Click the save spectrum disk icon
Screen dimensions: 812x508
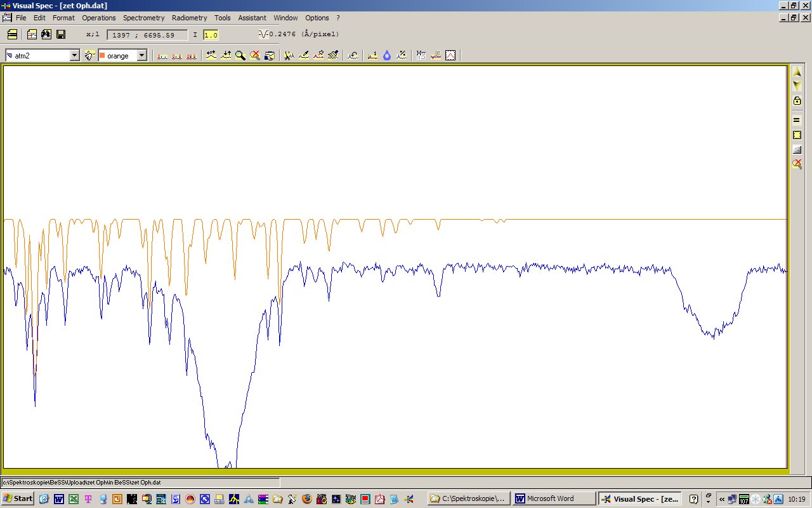[x=60, y=34]
